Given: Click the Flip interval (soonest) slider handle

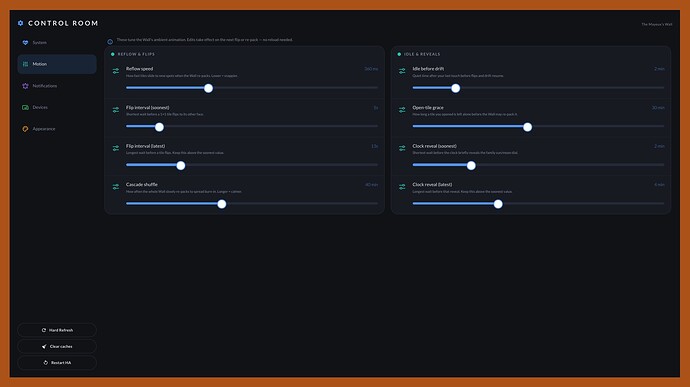Looking at the screenshot, I should pos(159,127).
